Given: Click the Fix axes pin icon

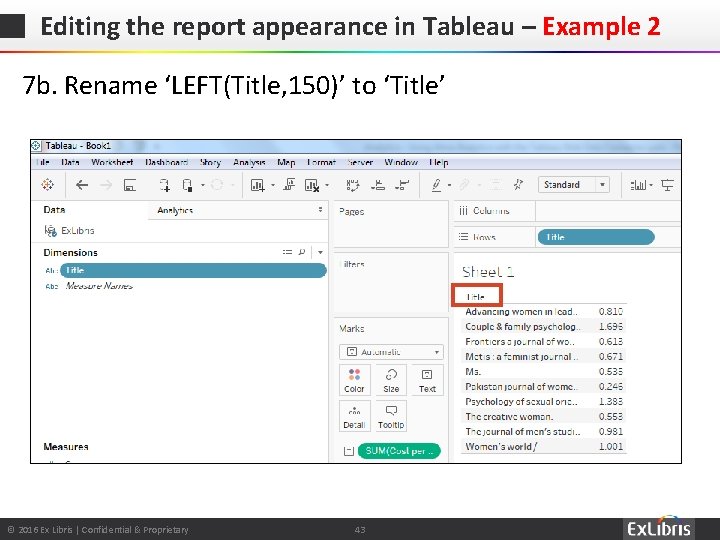Looking at the screenshot, I should coord(518,185).
